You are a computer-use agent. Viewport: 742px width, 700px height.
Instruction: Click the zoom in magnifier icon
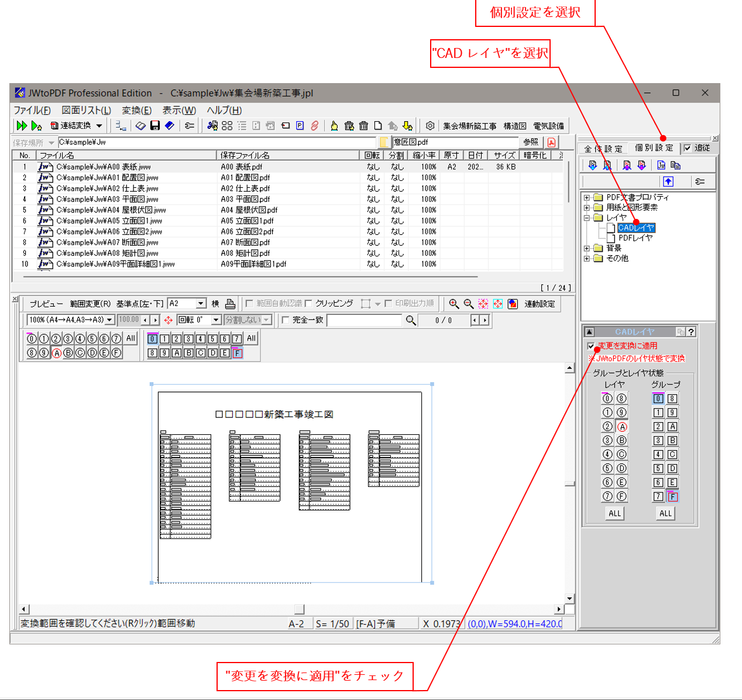(454, 304)
